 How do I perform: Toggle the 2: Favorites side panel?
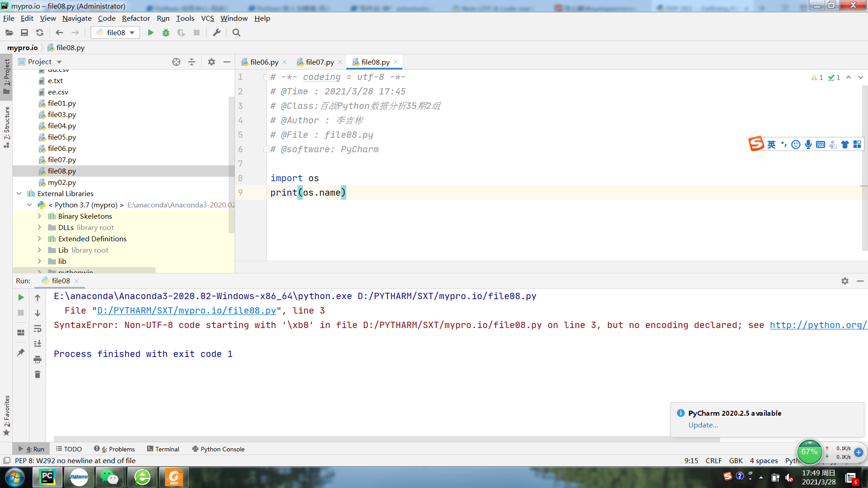coord(6,415)
